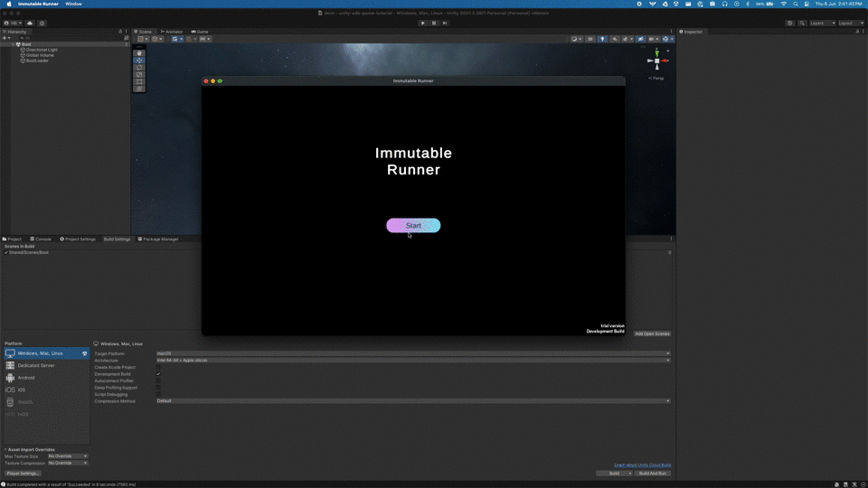Open the Layers dropdown
868x488 pixels.
(x=822, y=23)
